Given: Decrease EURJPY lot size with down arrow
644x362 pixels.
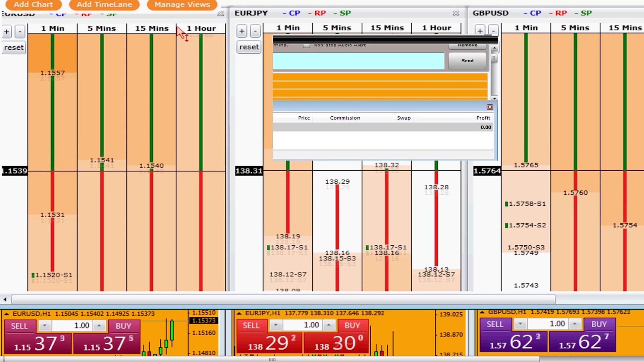Looking at the screenshot, I should click(276, 325).
